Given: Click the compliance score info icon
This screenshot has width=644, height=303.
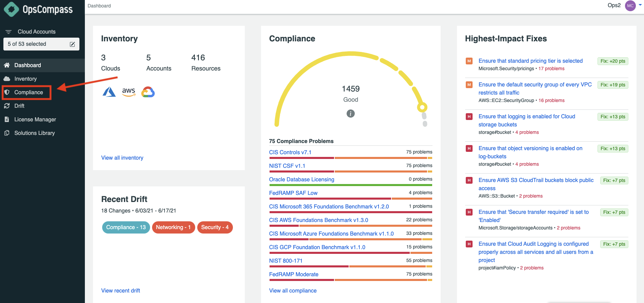Looking at the screenshot, I should click(x=351, y=114).
